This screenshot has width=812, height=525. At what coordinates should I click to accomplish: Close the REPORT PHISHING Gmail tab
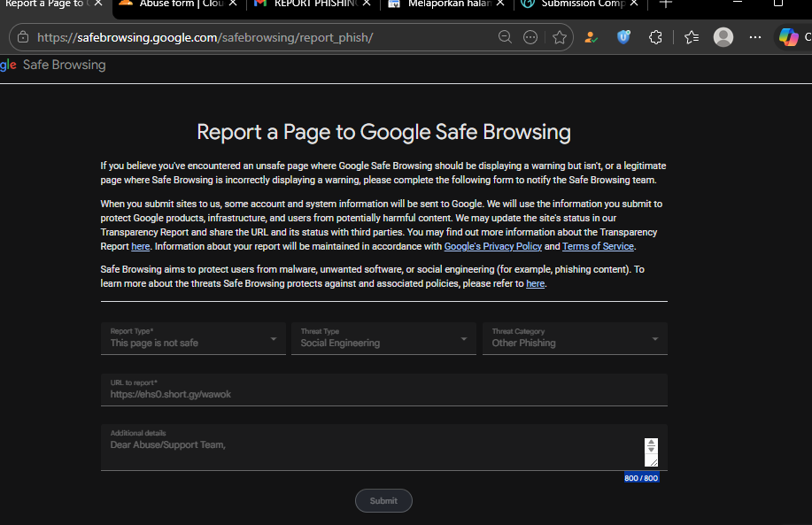coord(367,4)
